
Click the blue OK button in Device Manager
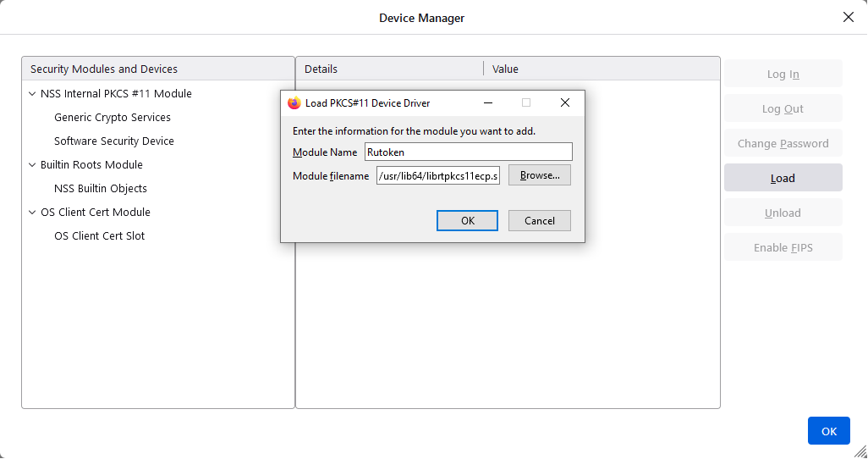tap(828, 431)
